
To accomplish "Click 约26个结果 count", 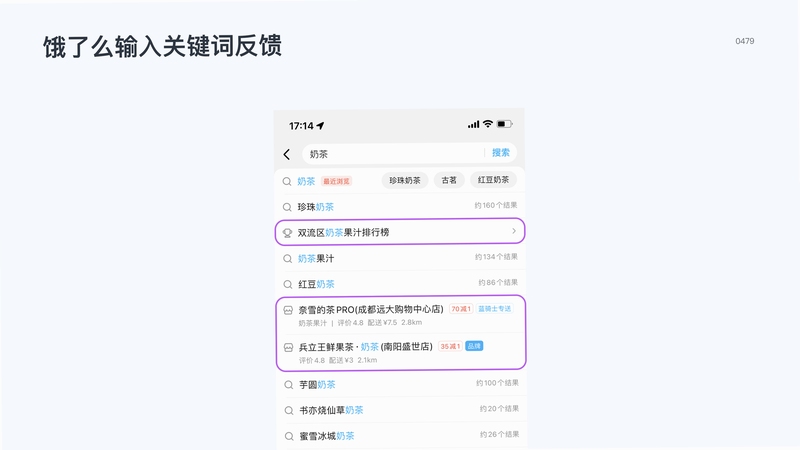I will click(x=499, y=434).
